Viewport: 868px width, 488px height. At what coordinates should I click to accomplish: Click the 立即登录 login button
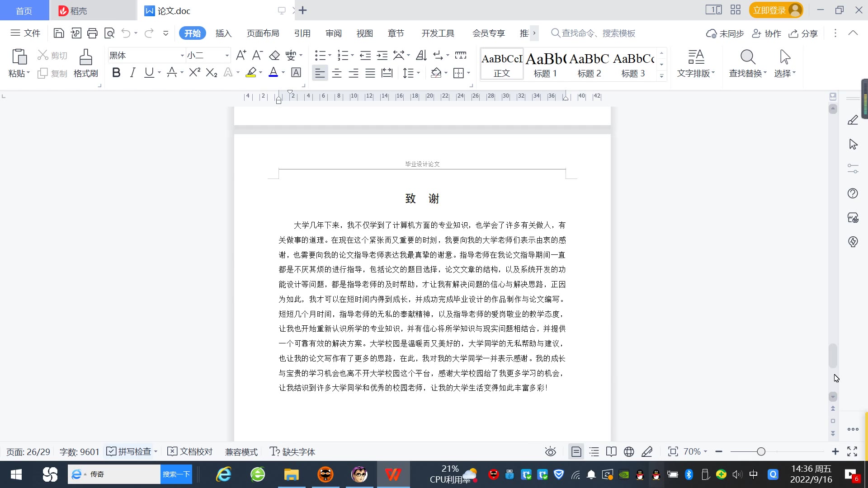(x=776, y=10)
